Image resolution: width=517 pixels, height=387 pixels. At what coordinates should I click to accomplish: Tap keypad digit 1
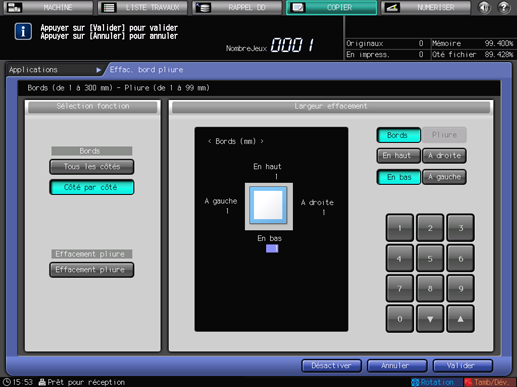[400, 228]
